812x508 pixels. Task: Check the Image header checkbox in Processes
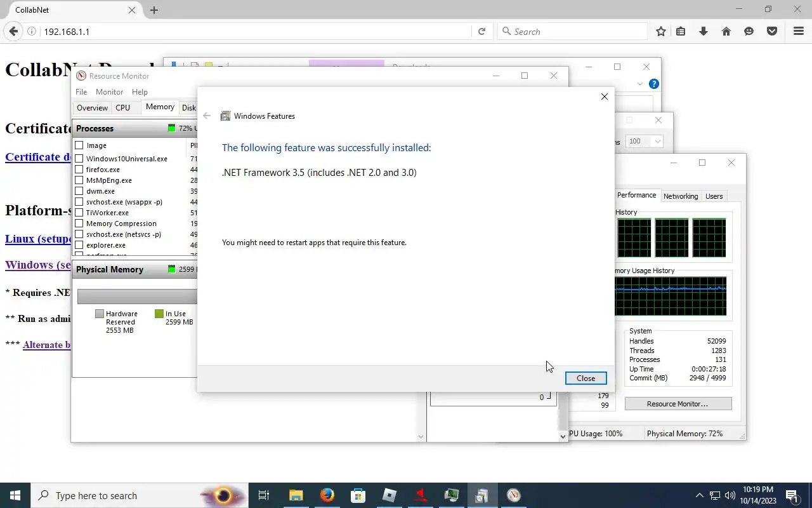pyautogui.click(x=79, y=145)
